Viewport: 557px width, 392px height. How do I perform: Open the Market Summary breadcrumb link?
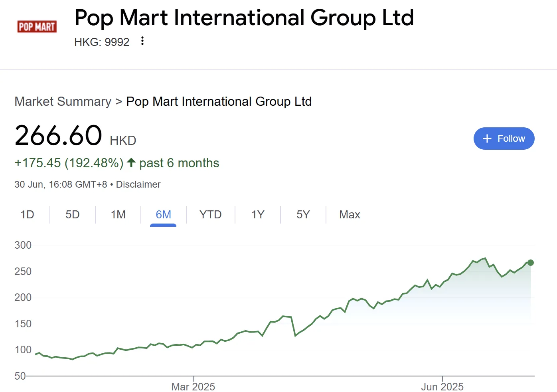pyautogui.click(x=63, y=101)
